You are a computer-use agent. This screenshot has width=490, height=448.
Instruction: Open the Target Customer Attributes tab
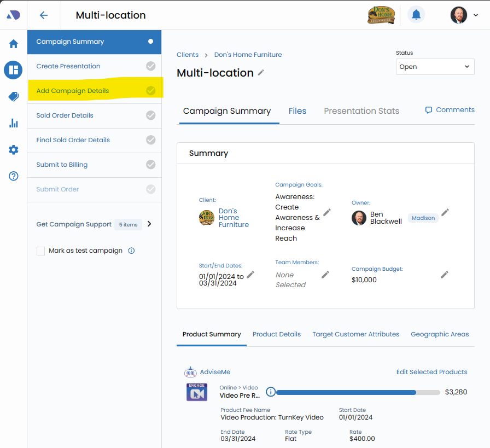(355, 334)
